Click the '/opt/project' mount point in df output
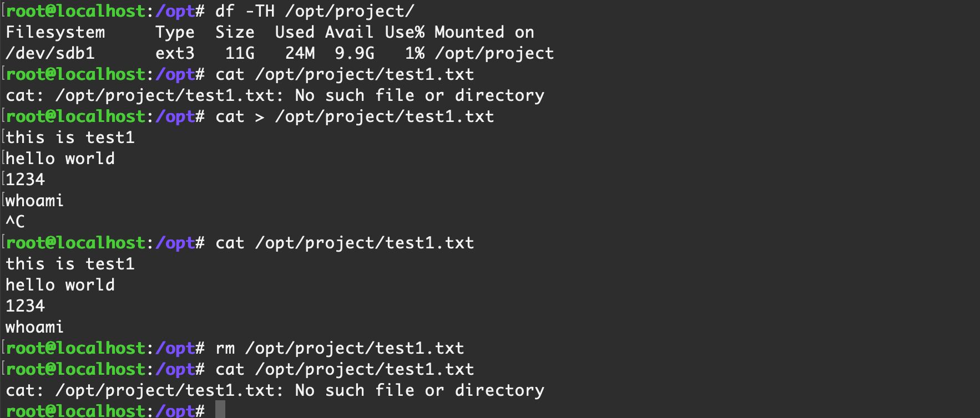Image resolution: width=980 pixels, height=418 pixels. (x=494, y=53)
